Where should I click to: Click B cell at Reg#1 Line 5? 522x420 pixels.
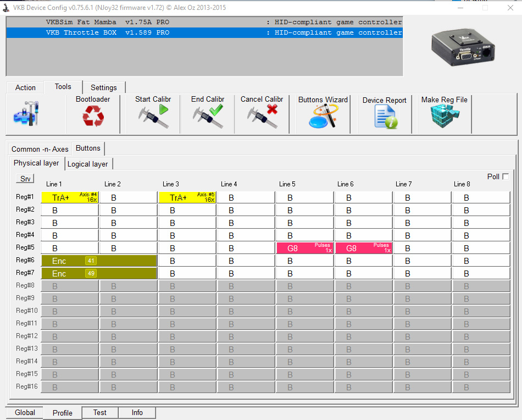tap(304, 197)
